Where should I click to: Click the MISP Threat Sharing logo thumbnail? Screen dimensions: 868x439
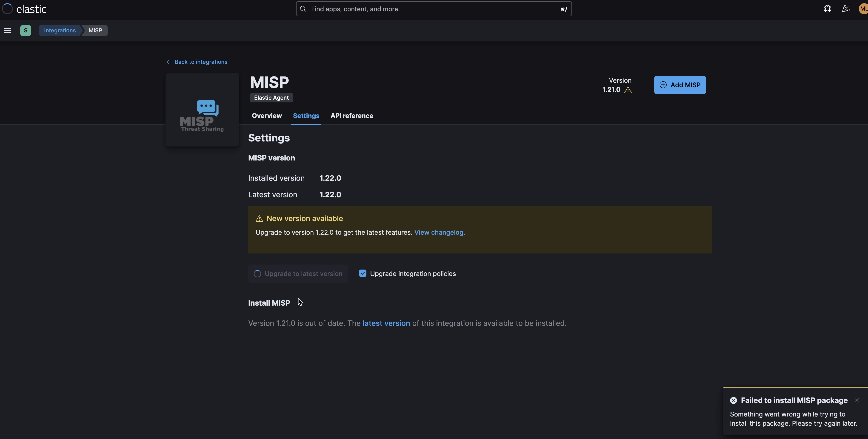[x=202, y=110]
